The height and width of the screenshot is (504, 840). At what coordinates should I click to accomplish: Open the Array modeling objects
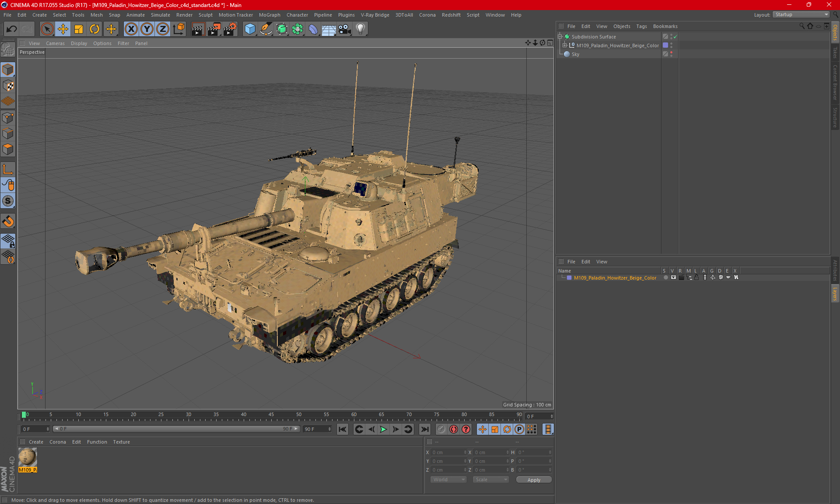(x=297, y=29)
